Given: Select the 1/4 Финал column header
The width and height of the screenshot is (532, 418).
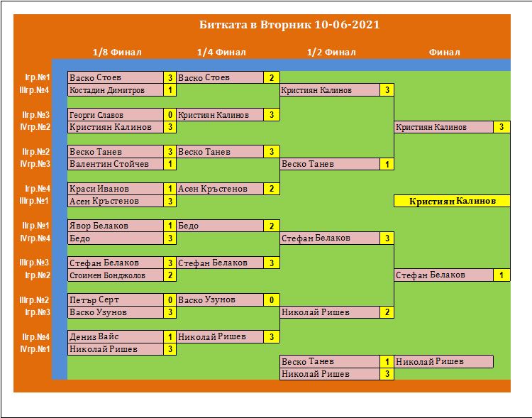Looking at the screenshot, I should pyautogui.click(x=221, y=52).
